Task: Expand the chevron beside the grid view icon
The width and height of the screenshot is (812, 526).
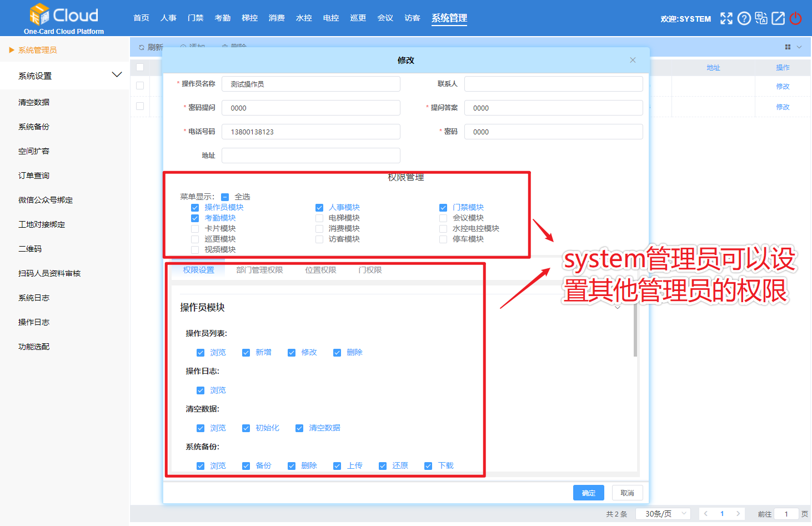Action: tap(799, 47)
